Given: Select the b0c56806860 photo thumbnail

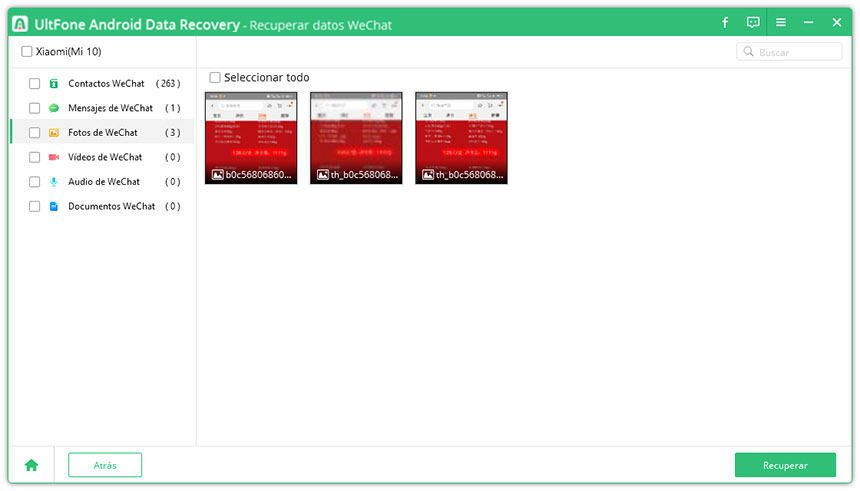Looking at the screenshot, I should coord(251,138).
